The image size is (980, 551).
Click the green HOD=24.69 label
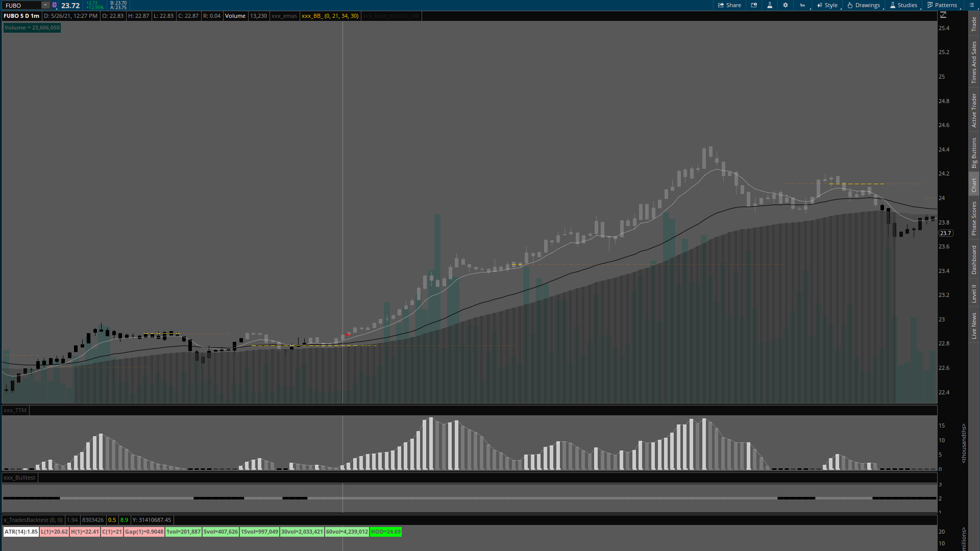click(x=386, y=532)
